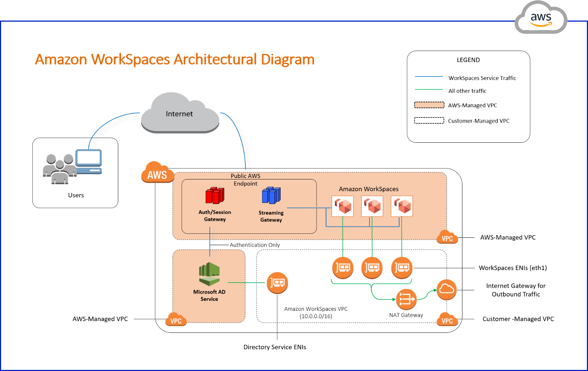Select the middle Amazon WorkSpaces cube icon
Viewport: 588px width, 371px height.
click(372, 206)
